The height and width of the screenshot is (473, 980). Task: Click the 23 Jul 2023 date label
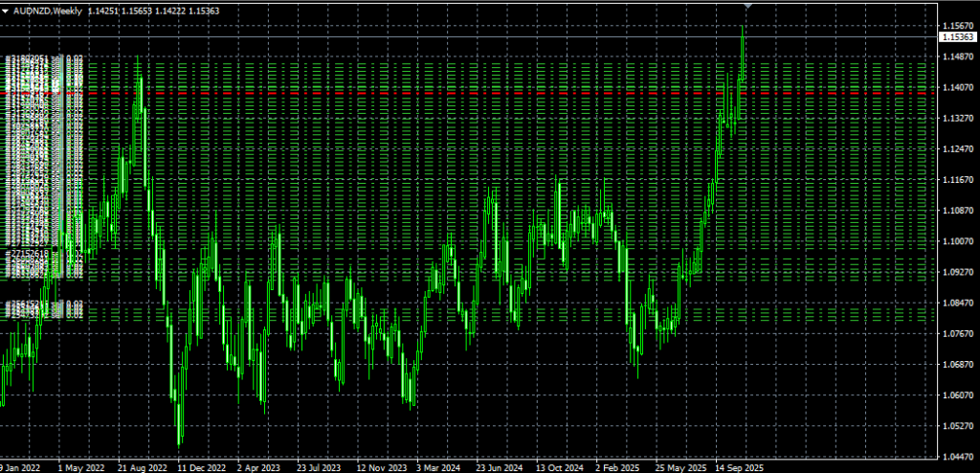click(x=320, y=468)
